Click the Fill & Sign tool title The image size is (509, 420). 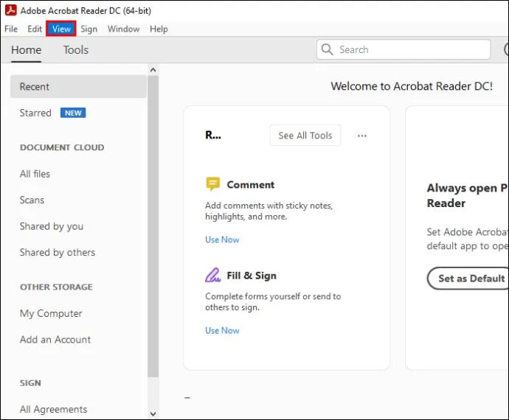252,276
